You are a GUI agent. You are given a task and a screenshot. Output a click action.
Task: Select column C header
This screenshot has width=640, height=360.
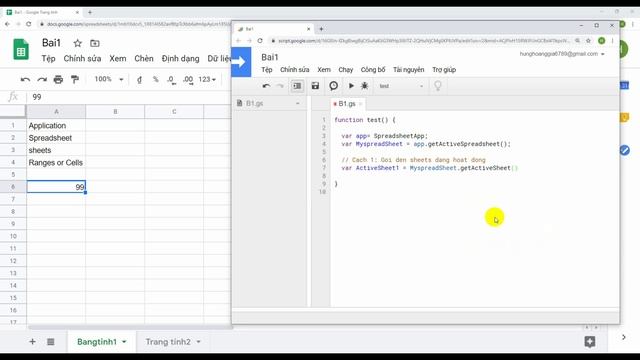click(x=174, y=111)
